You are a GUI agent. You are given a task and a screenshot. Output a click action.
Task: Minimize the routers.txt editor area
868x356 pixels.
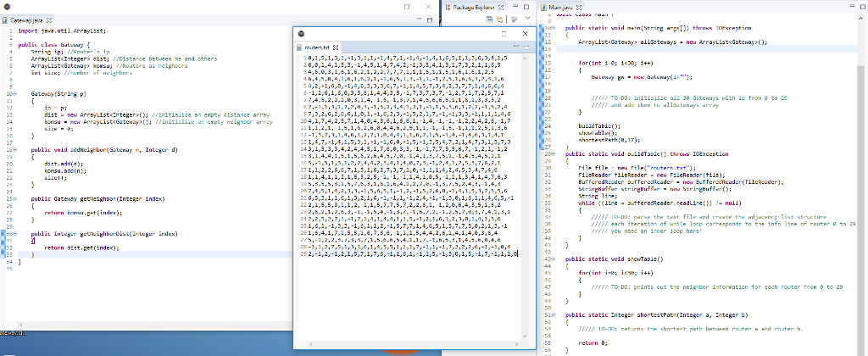[x=516, y=46]
